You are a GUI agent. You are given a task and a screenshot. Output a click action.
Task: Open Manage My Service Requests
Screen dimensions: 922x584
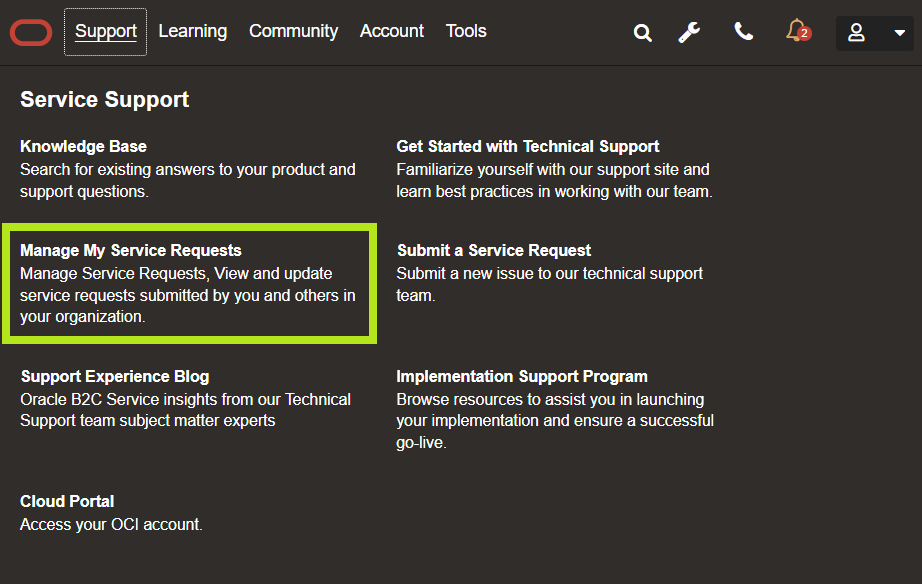point(131,251)
